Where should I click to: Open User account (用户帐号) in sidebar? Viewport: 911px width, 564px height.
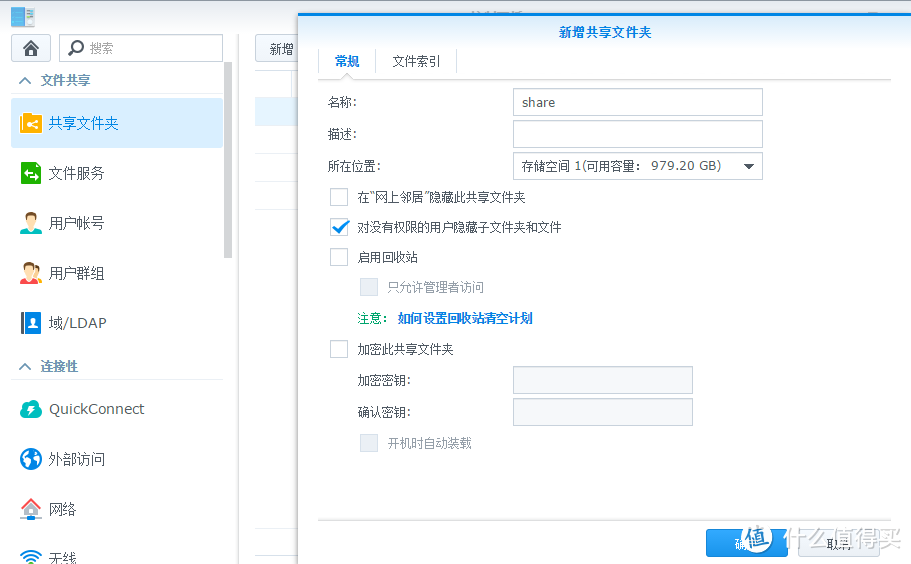point(76,223)
